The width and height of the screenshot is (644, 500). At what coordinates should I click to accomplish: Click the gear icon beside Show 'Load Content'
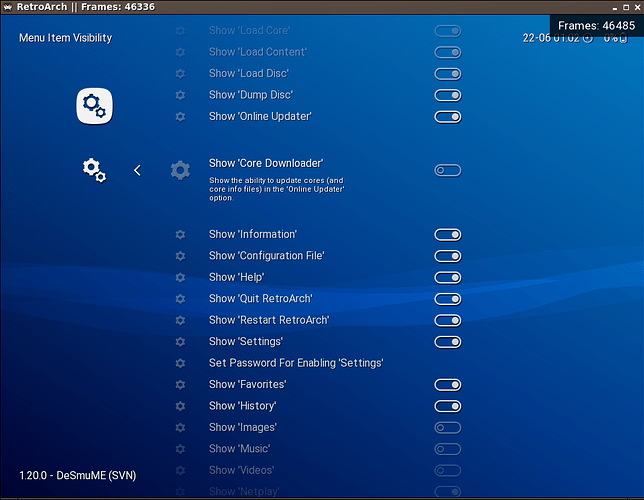pyautogui.click(x=180, y=52)
